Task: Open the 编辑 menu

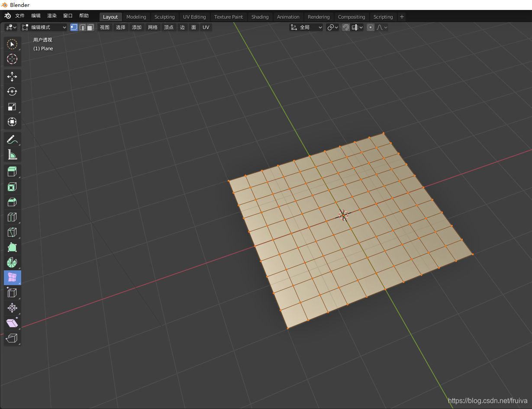Action: click(x=36, y=16)
